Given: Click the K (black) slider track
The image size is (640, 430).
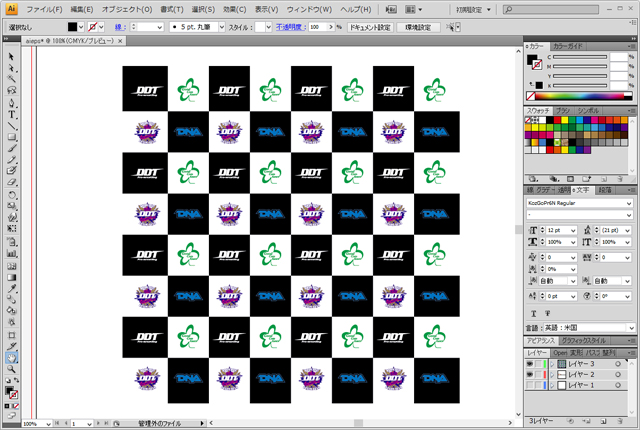Looking at the screenshot, I should pyautogui.click(x=580, y=86).
